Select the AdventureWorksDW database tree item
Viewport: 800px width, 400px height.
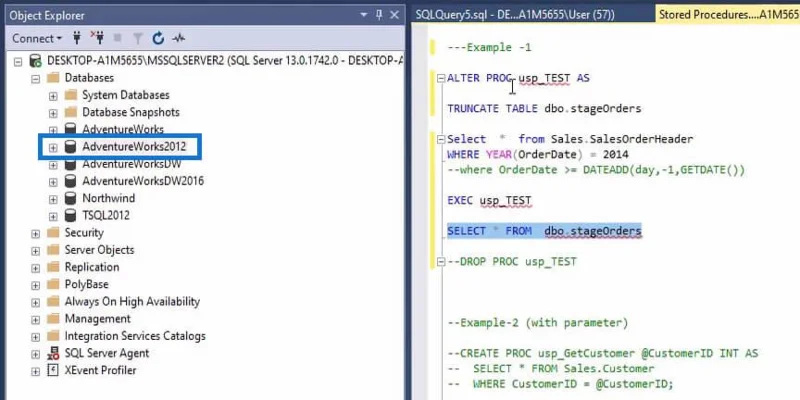point(132,164)
